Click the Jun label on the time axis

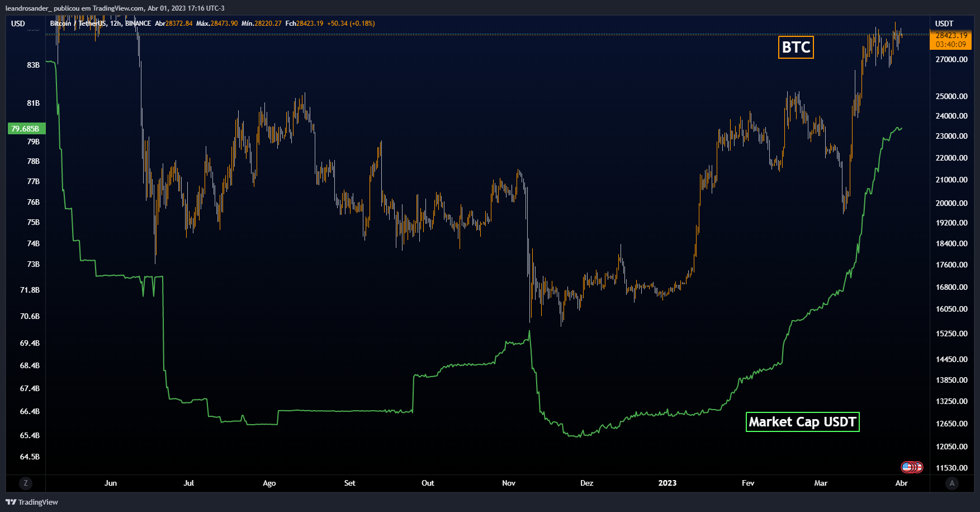tap(111, 483)
